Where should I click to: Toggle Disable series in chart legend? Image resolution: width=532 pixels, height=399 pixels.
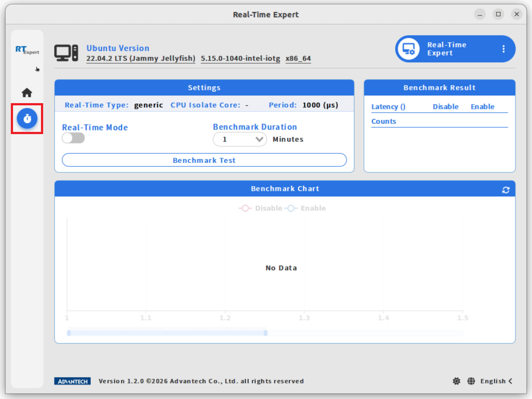click(260, 208)
